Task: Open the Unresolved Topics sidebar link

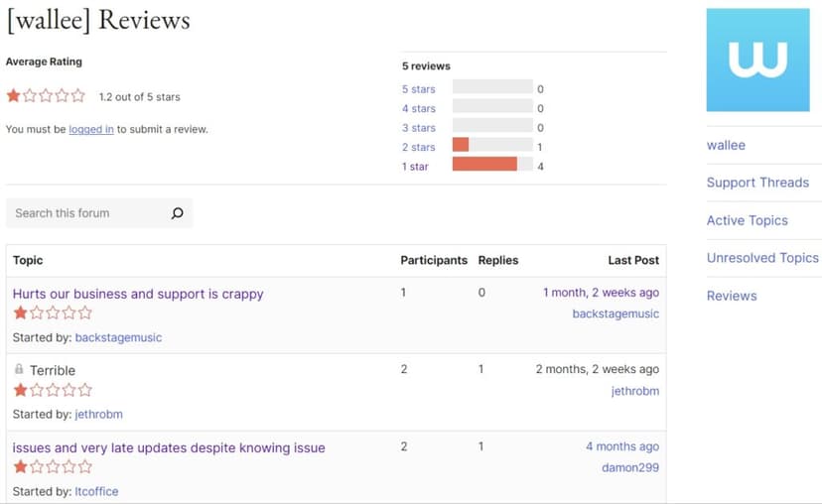Action: pos(762,258)
